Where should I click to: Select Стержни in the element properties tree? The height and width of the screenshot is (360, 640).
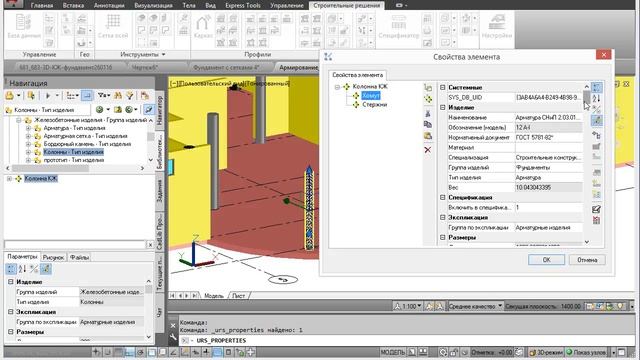click(374, 104)
